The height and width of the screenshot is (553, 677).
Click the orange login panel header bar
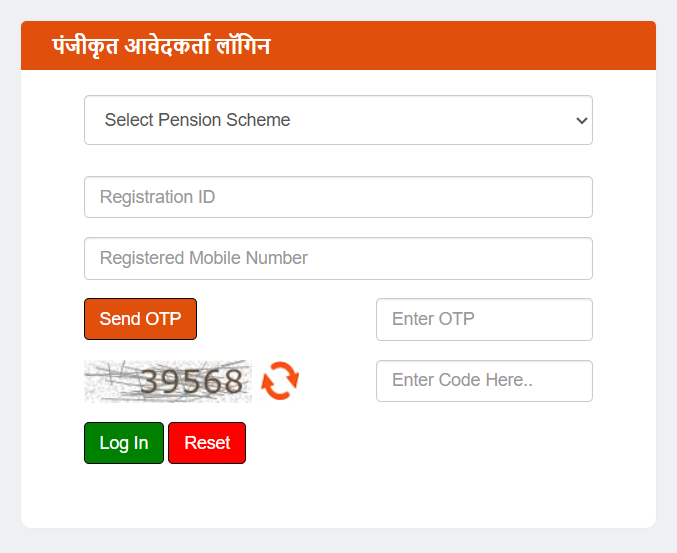[450, 46]
